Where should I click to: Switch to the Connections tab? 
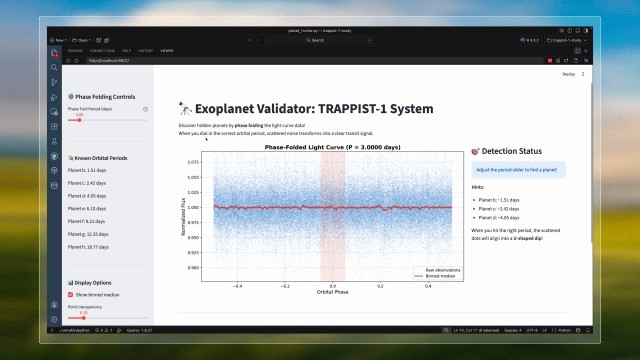pyautogui.click(x=102, y=51)
